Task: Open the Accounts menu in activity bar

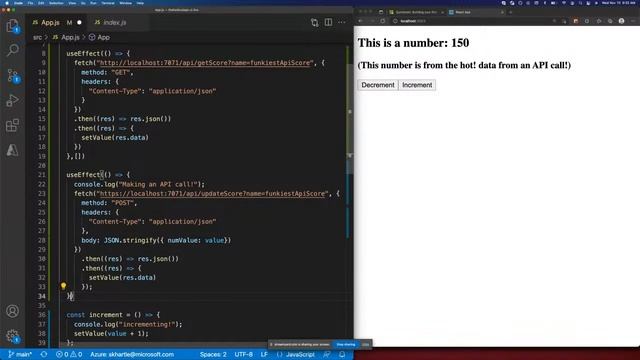Action: click(x=12, y=311)
